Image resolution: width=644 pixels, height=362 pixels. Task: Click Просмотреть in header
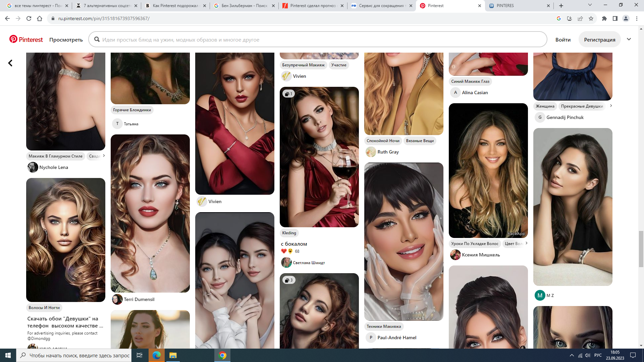[x=66, y=40]
